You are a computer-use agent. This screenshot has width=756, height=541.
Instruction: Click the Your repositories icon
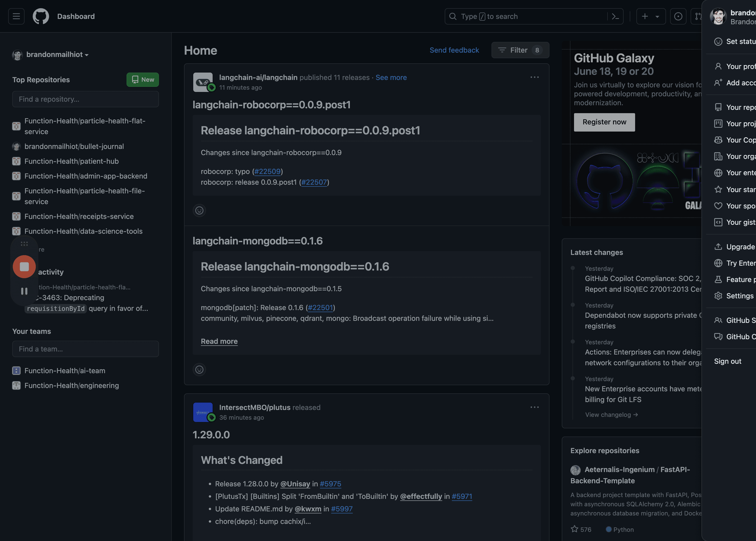718,107
